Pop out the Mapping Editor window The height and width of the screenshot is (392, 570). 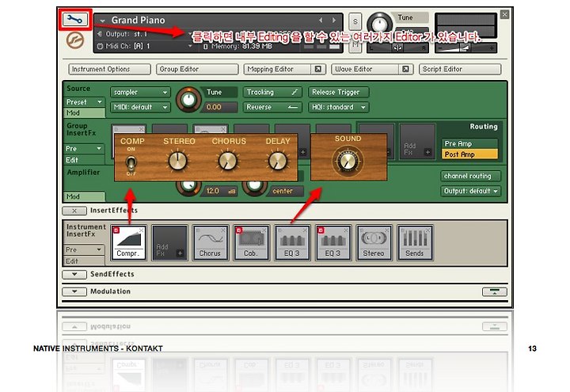pos(318,69)
